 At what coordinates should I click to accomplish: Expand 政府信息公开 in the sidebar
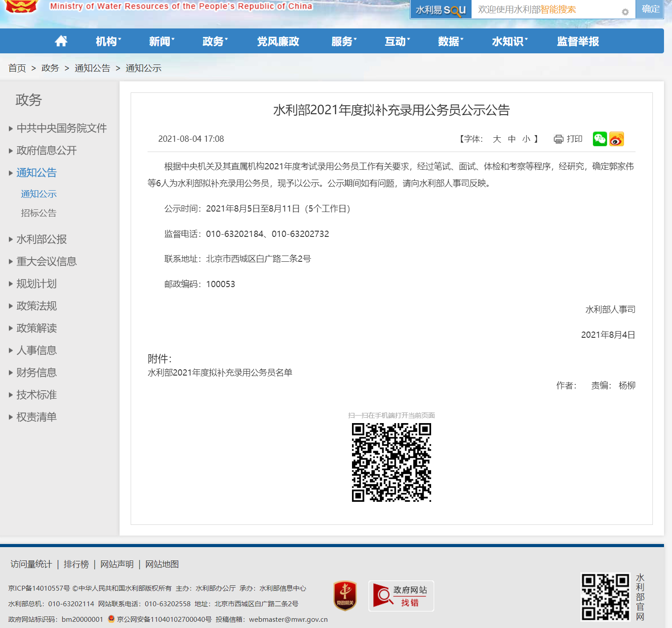click(46, 150)
